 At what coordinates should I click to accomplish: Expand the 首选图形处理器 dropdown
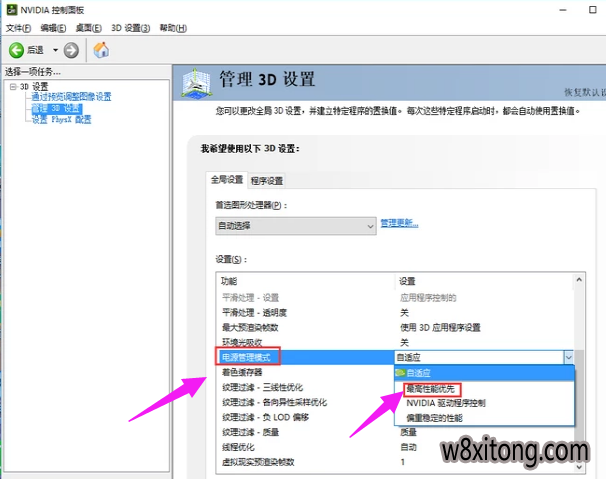tap(368, 226)
